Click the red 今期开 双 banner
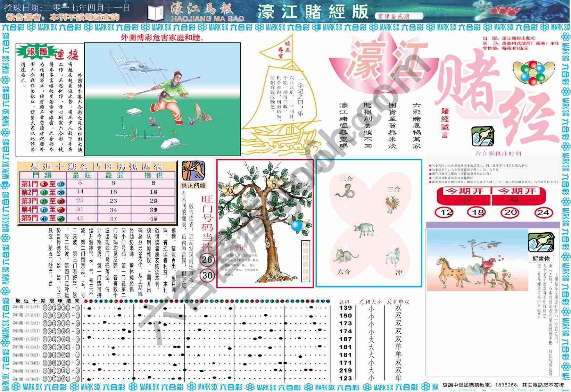The width and height of the screenshot is (571, 392). pyautogui.click(x=515, y=195)
